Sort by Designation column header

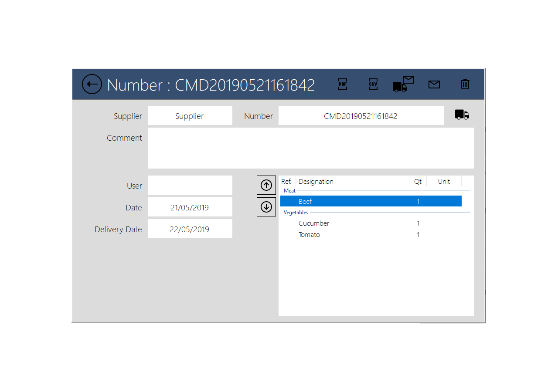(351, 182)
